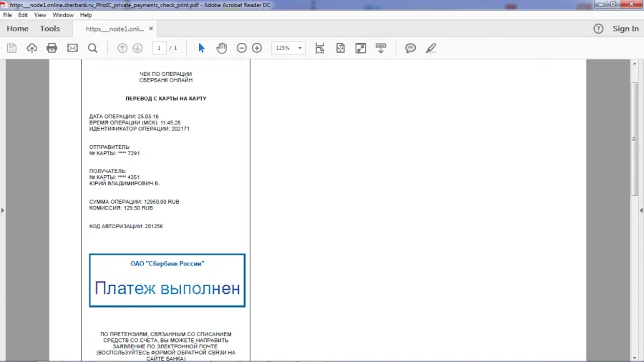Switch to the Home tab
Viewport: 644px width, 362px height.
[17, 29]
